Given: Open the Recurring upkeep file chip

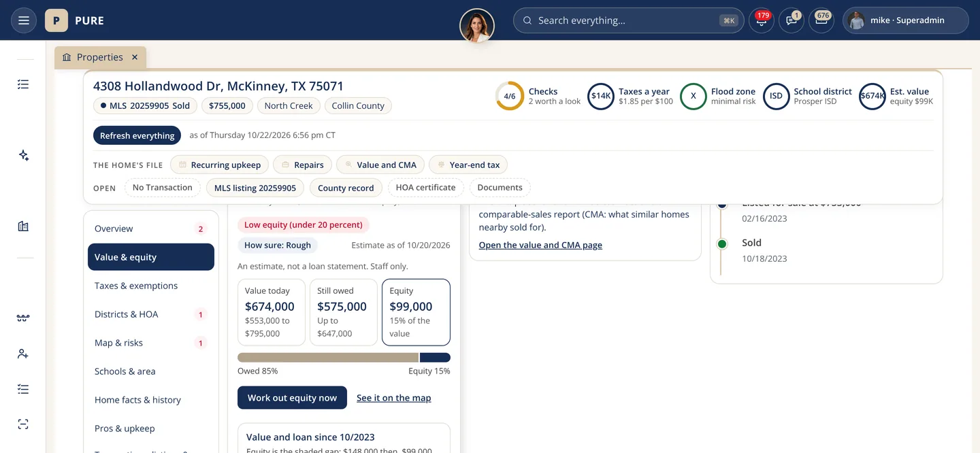Looking at the screenshot, I should (x=218, y=165).
